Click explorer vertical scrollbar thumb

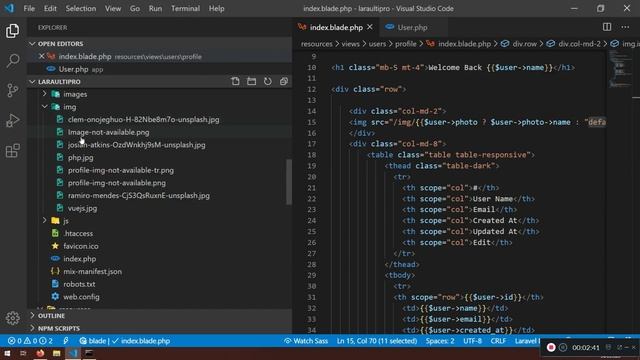pyautogui.click(x=289, y=182)
